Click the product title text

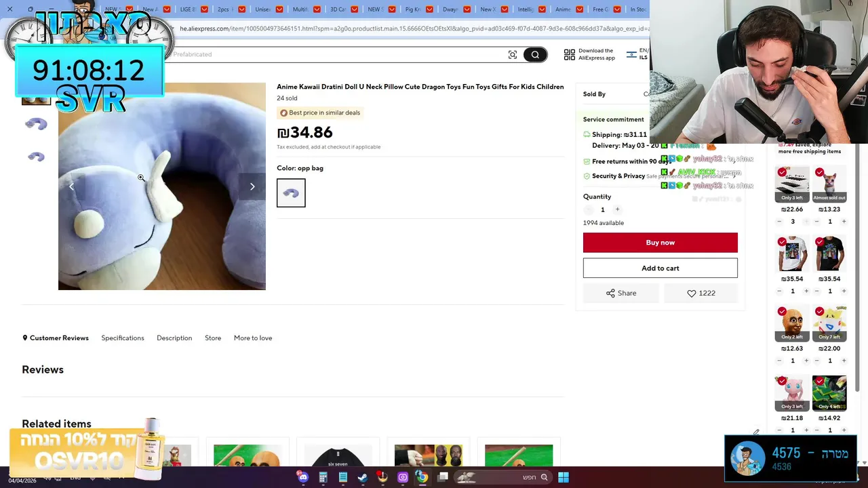(420, 87)
